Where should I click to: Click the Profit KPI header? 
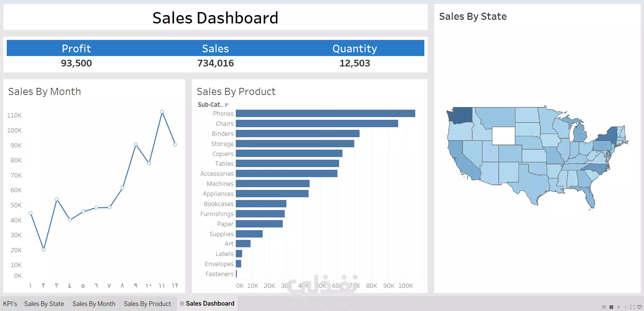pos(76,48)
